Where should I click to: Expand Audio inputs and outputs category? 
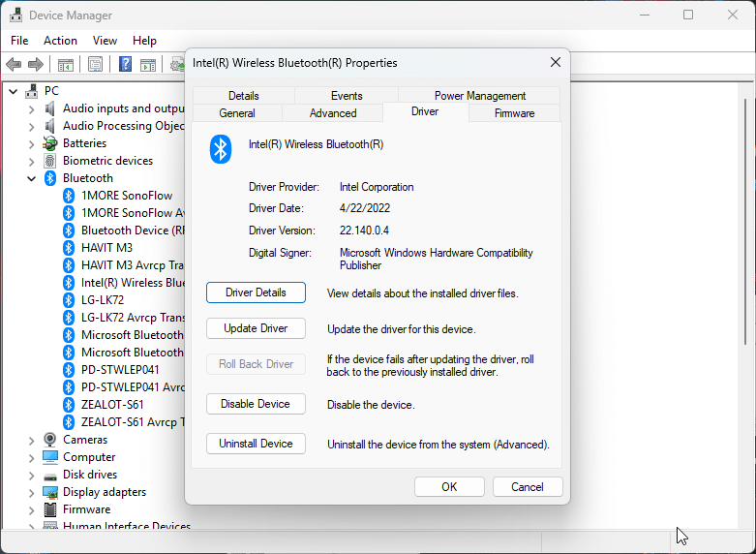tap(31, 109)
